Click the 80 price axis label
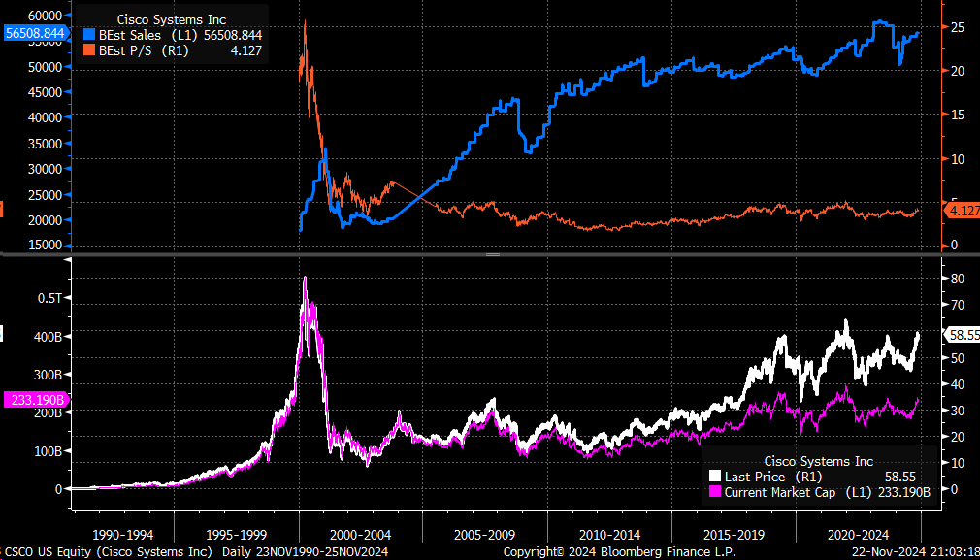This screenshot has height=560, width=980. [x=958, y=279]
